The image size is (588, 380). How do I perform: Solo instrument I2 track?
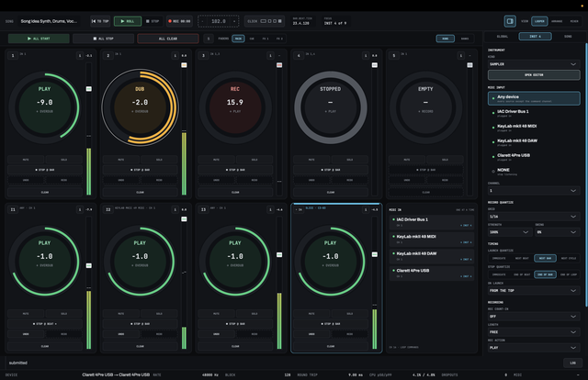tap(159, 313)
